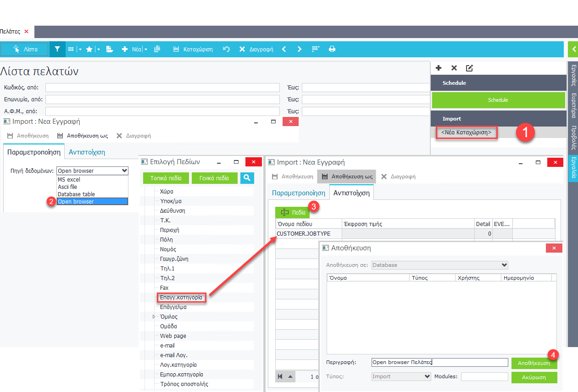578x392 pixels.
Task: Click the green Πεδία button
Action: [x=292, y=213]
